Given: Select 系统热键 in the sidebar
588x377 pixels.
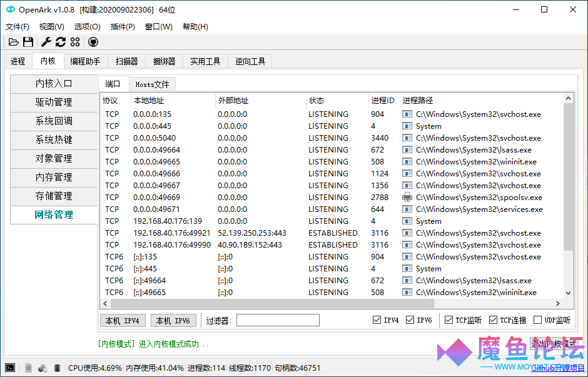Looking at the screenshot, I should pyautogui.click(x=54, y=140).
